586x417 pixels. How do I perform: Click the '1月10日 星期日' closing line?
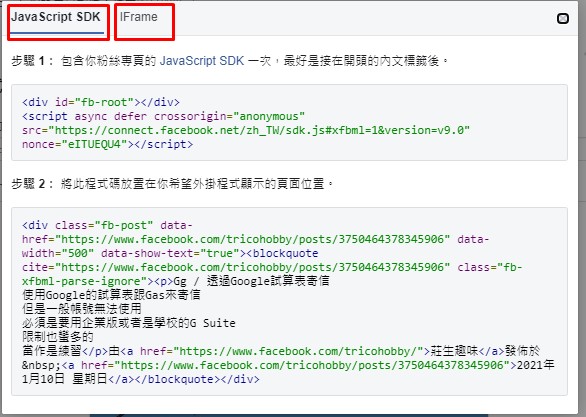click(x=141, y=379)
